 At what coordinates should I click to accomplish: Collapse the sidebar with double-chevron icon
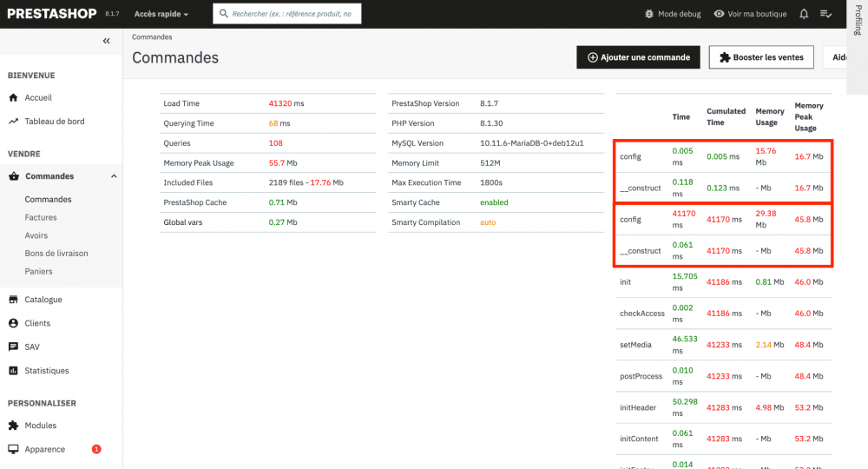click(106, 41)
